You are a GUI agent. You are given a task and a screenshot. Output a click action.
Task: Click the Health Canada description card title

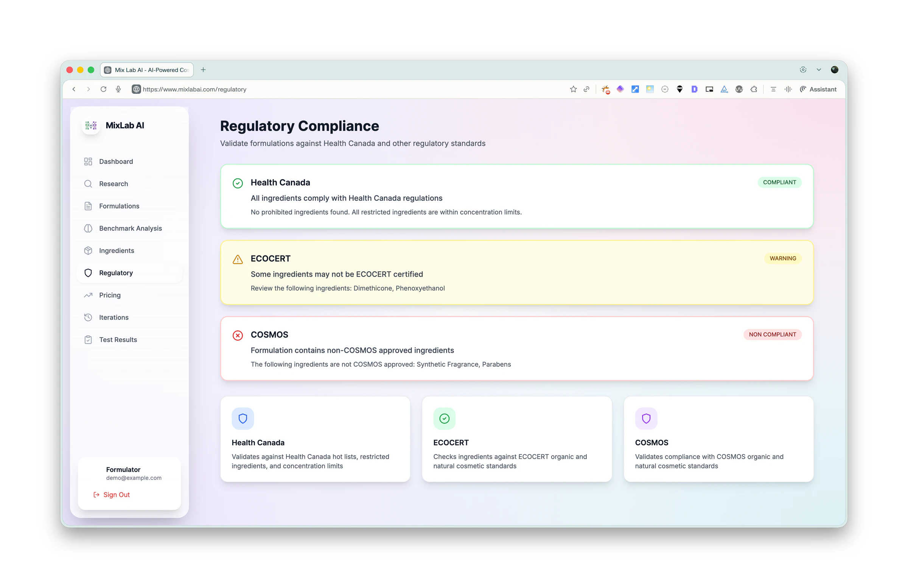coord(258,443)
